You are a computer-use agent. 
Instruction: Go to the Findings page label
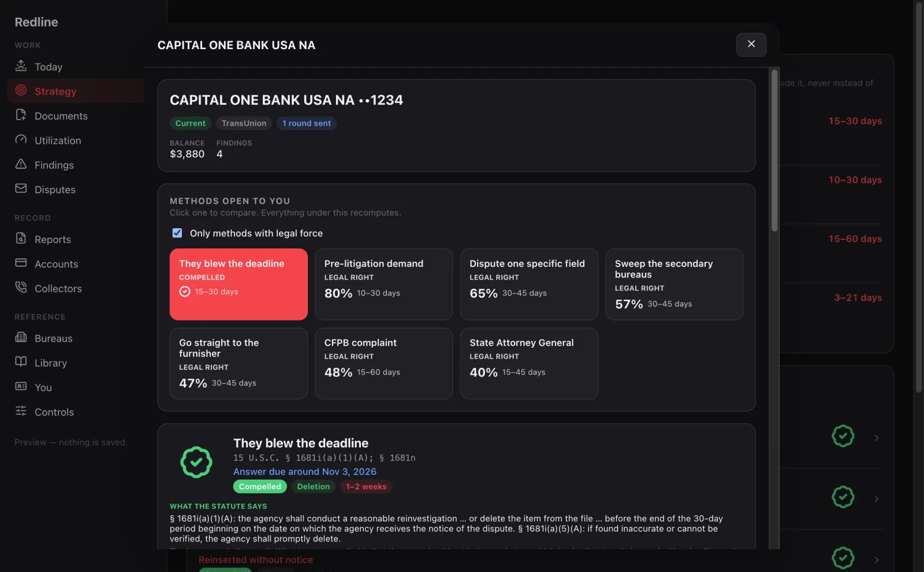pyautogui.click(x=54, y=165)
